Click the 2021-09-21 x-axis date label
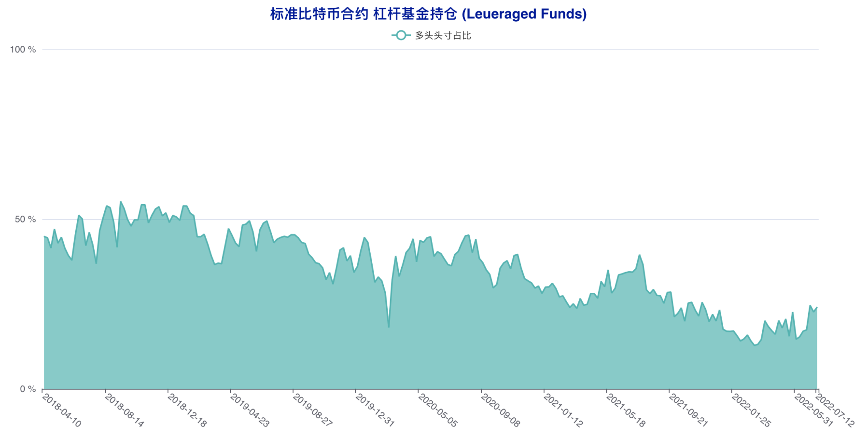868x439 pixels. pyautogui.click(x=688, y=411)
